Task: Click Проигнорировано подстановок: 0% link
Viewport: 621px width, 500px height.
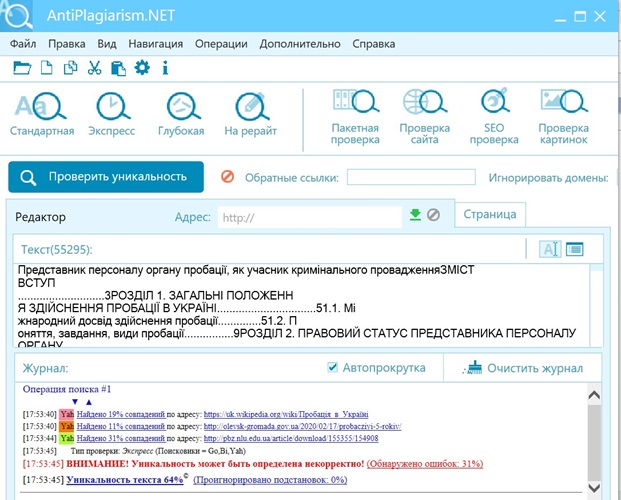Action: click(270, 480)
